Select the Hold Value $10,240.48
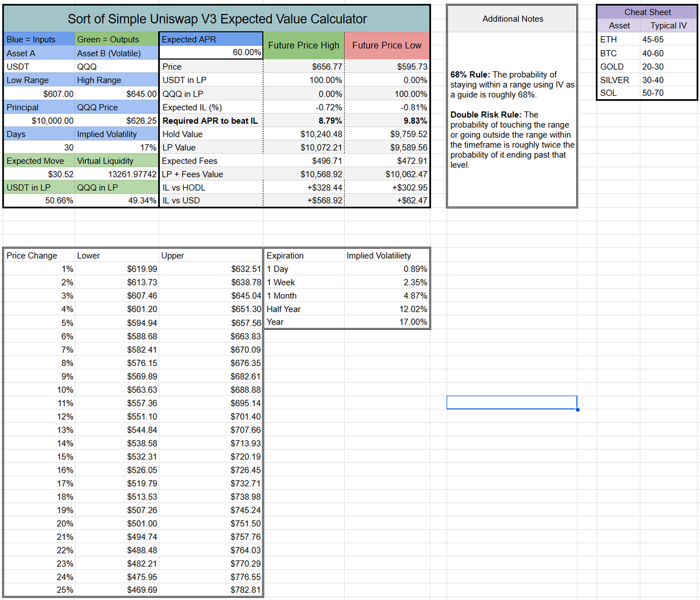Viewport: 700px width, 600px height. point(304,134)
